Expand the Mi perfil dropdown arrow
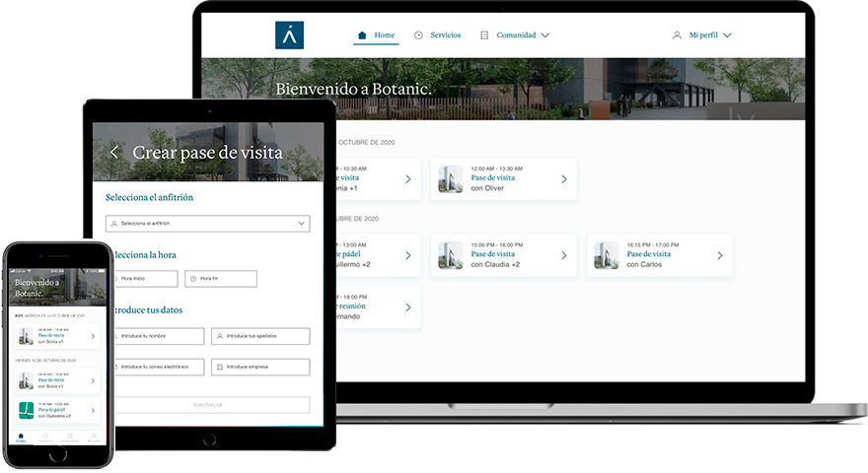This screenshot has height=473, width=868. 728,35
